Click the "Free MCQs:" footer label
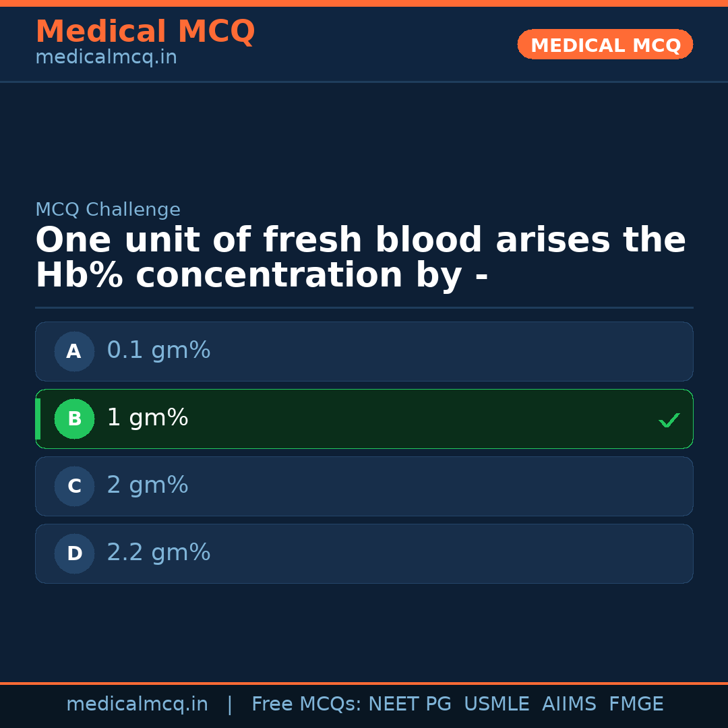Viewport: 728px width, 728px height. pyautogui.click(x=307, y=704)
